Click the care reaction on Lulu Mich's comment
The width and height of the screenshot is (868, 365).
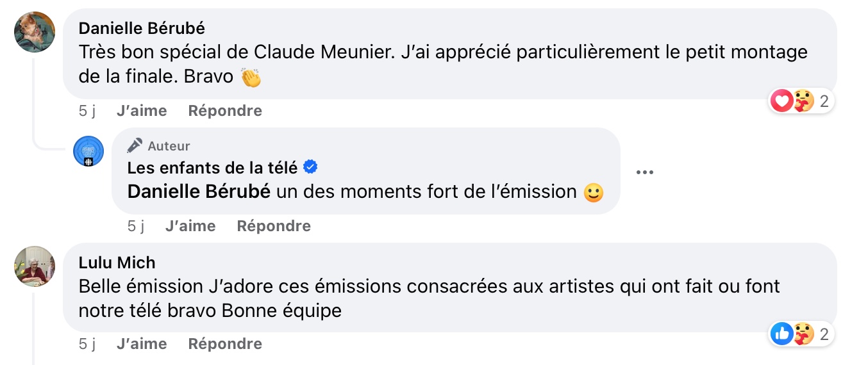click(803, 334)
